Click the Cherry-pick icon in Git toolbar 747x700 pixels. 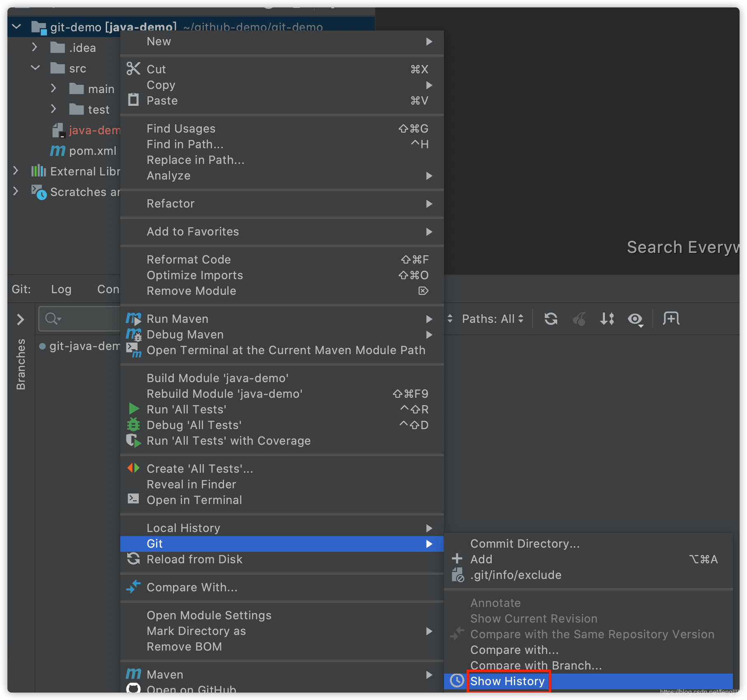(x=579, y=319)
